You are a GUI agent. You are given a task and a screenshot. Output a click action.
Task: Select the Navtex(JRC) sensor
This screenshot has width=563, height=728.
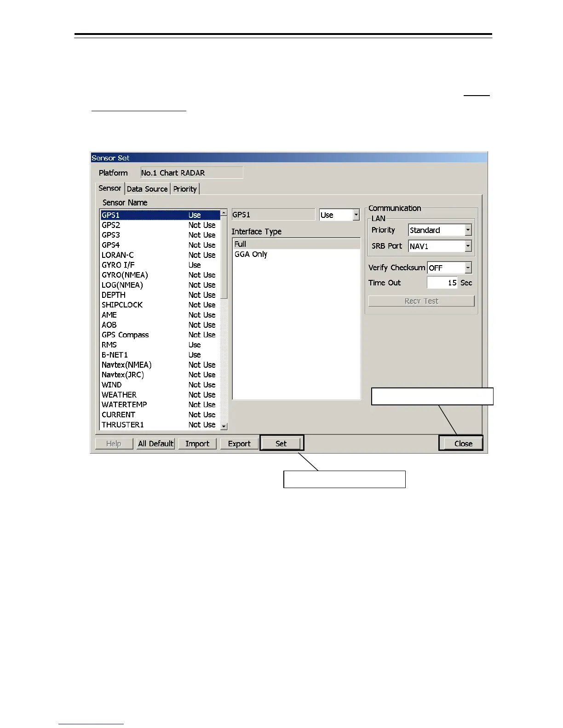(x=160, y=375)
